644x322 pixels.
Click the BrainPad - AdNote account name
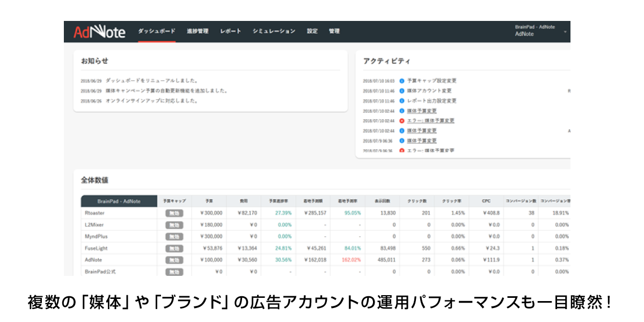coord(535,27)
